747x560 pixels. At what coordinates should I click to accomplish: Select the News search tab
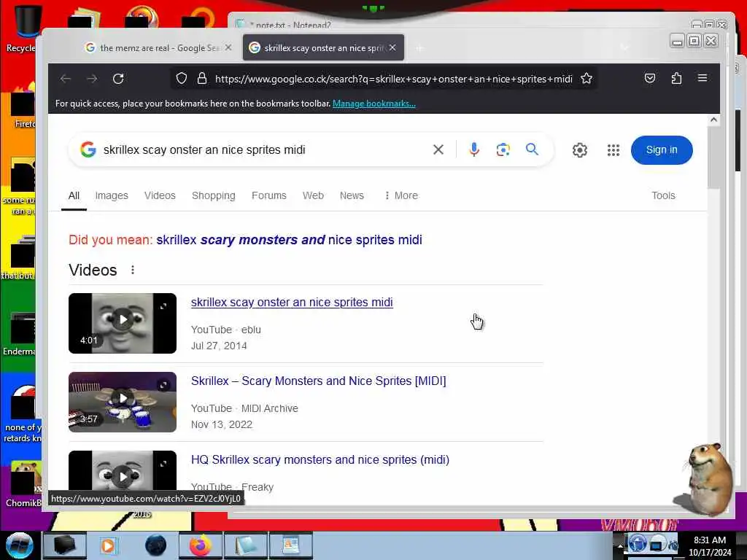[x=352, y=195]
